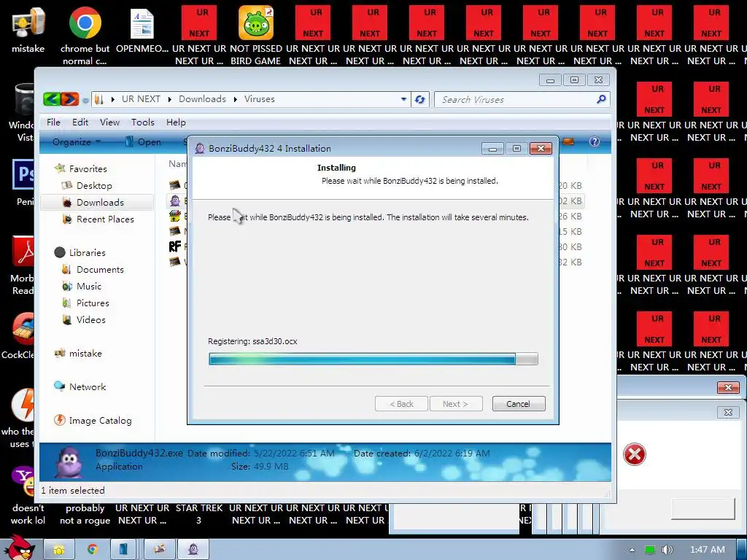Open the View menu

pyautogui.click(x=109, y=122)
